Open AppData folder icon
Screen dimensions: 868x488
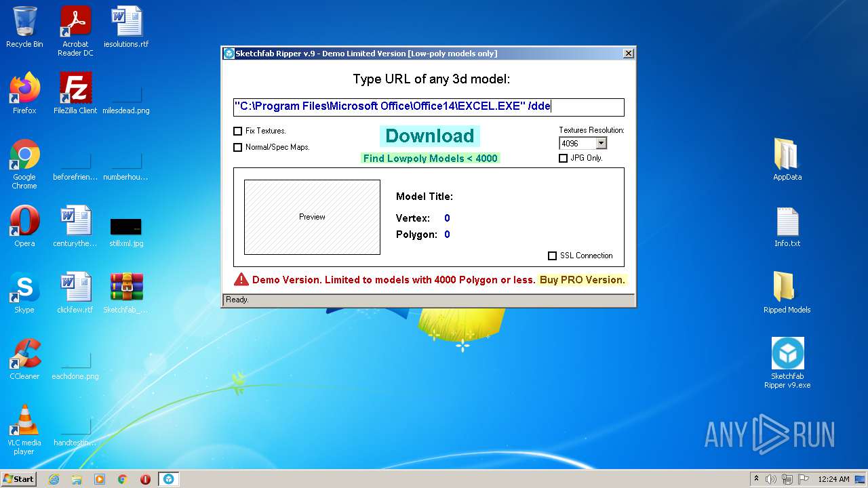(x=787, y=160)
